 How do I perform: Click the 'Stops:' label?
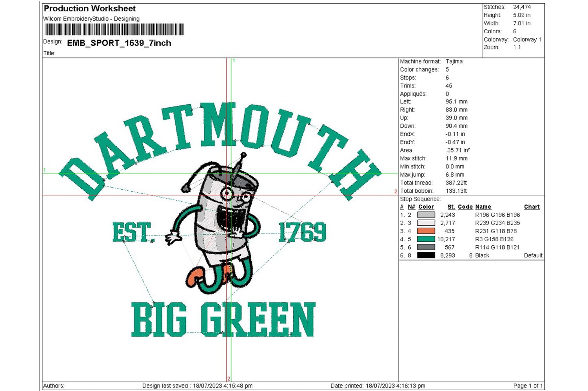pos(408,78)
